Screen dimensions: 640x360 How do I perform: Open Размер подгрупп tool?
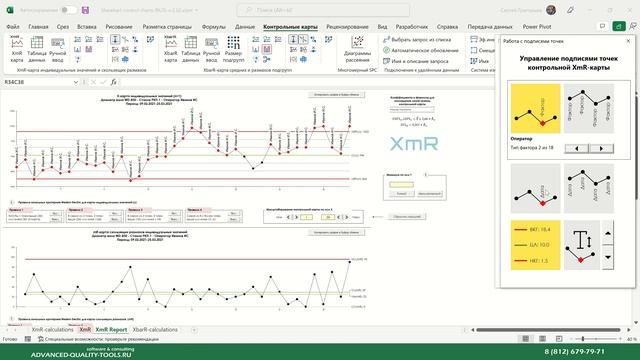click(x=233, y=49)
